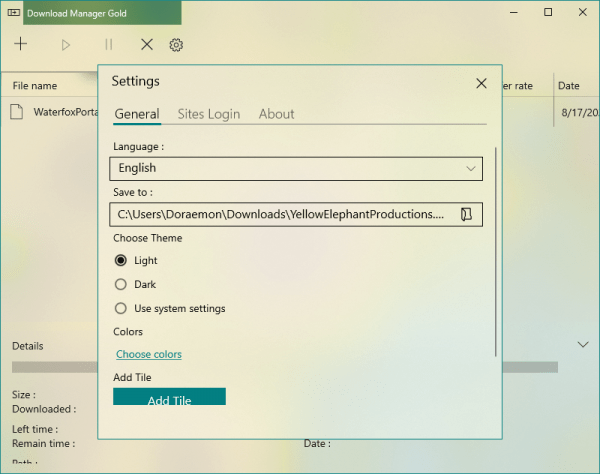The height and width of the screenshot is (474, 600).
Task: Maximize the Download Manager Gold window
Action: (x=548, y=13)
